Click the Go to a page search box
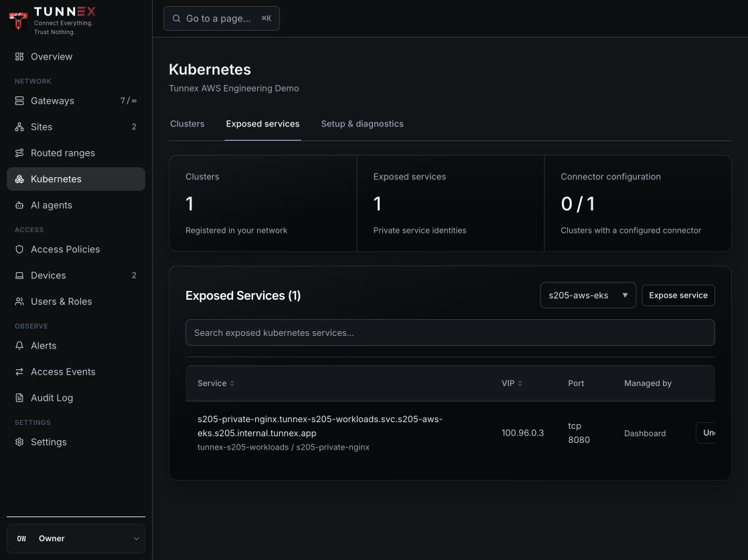This screenshot has width=748, height=560. coord(222,19)
